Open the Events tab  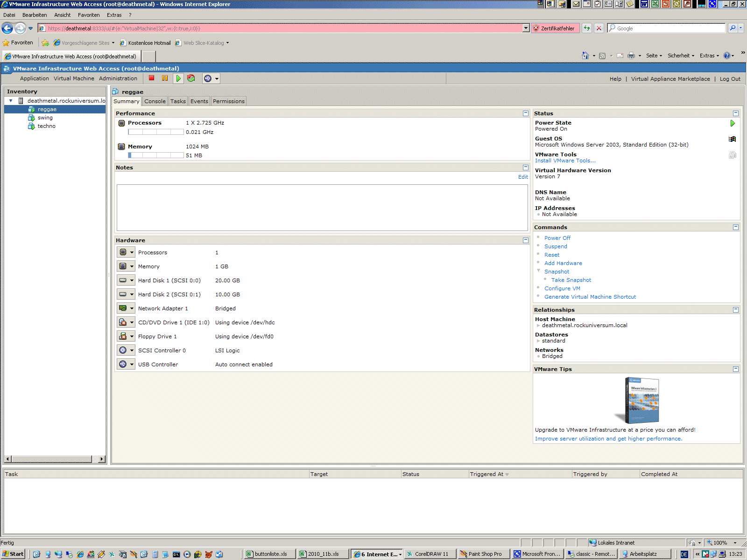pyautogui.click(x=199, y=101)
